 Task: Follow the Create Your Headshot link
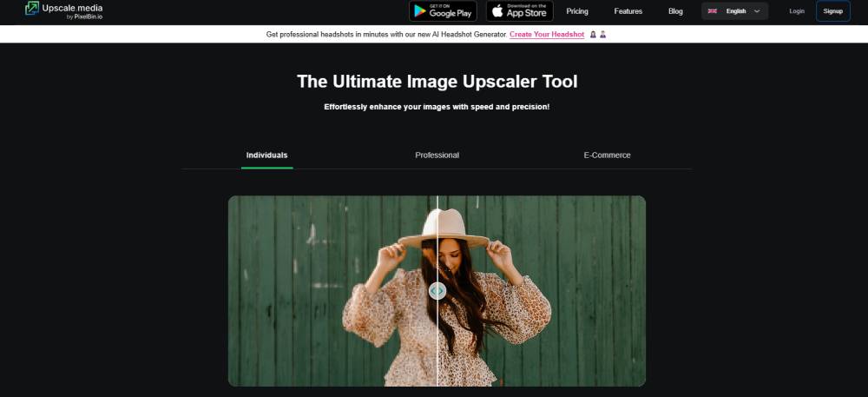[x=547, y=35]
